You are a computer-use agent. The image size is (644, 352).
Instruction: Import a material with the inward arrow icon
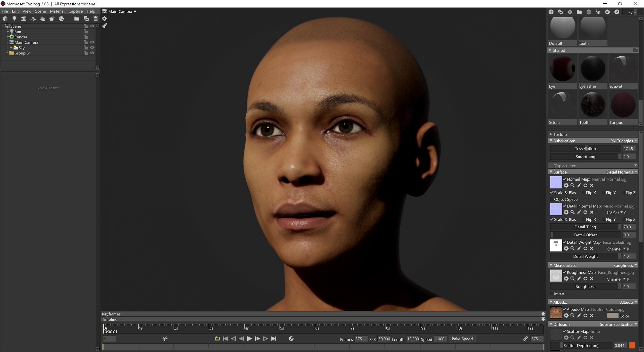pyautogui.click(x=607, y=12)
